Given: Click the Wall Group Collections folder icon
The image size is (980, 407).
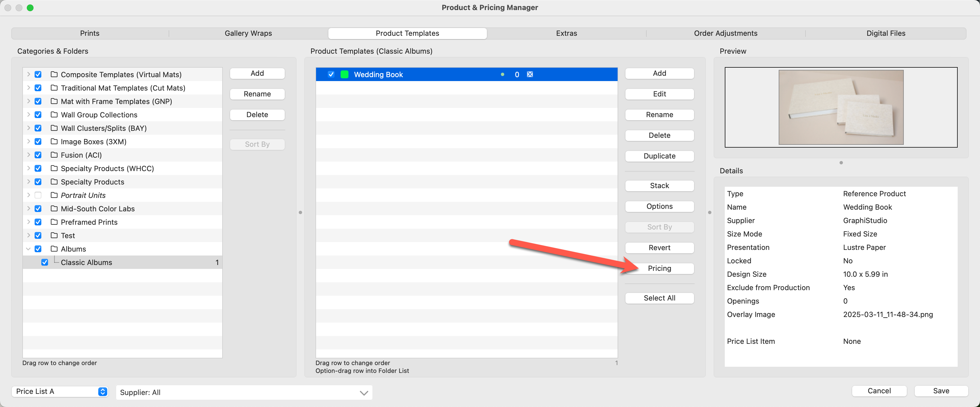Looking at the screenshot, I should (54, 115).
